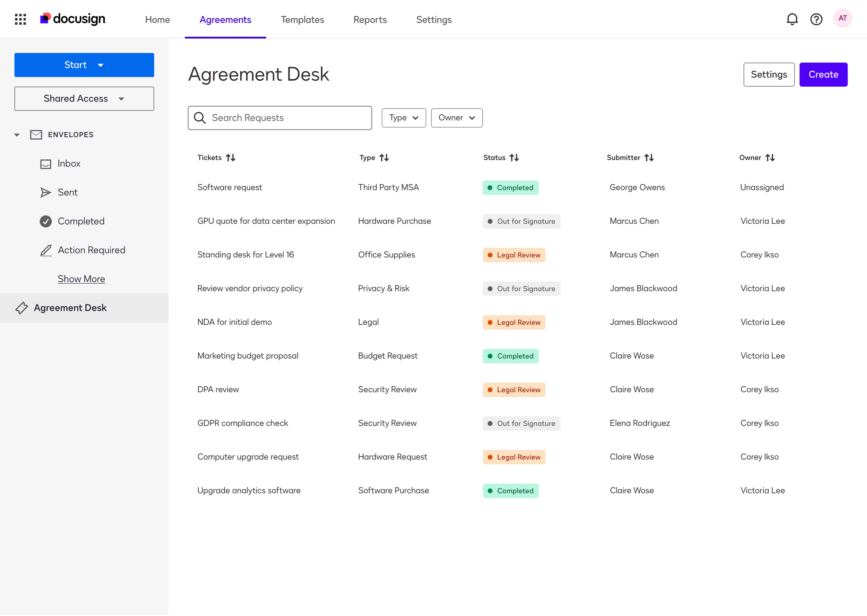Sort by Tickets column arrows
The image size is (867, 616).
coord(230,158)
